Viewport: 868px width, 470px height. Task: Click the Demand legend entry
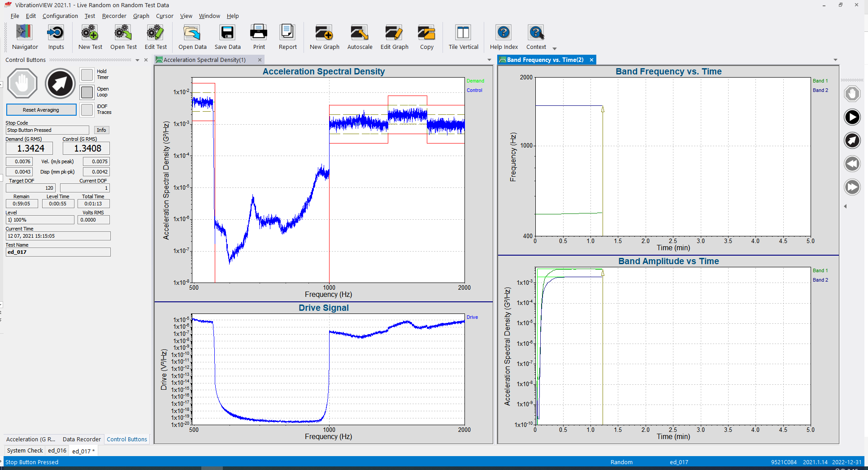coord(475,81)
